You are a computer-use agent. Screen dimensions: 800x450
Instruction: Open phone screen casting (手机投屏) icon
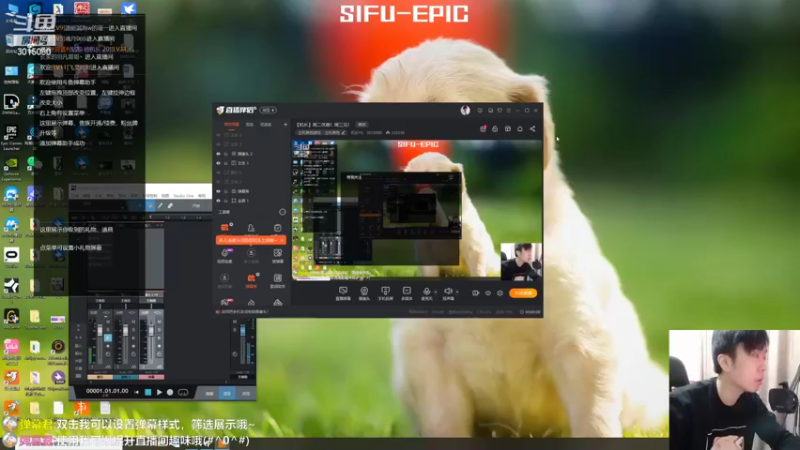385,293
